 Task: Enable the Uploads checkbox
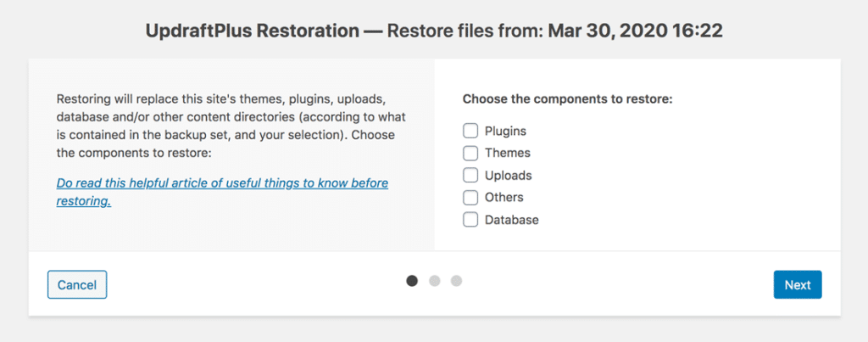click(x=470, y=175)
